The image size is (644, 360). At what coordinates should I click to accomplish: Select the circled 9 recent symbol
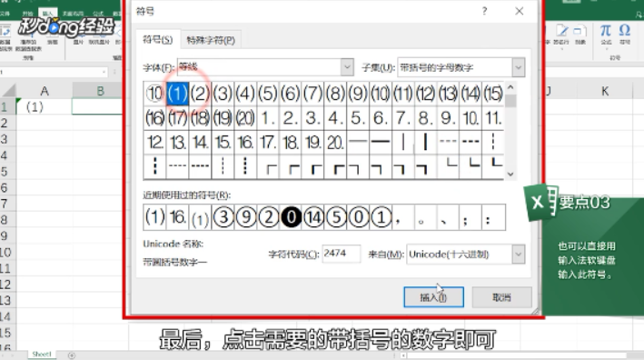coord(246,217)
